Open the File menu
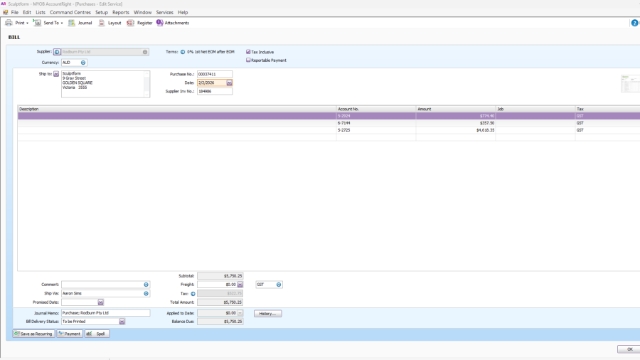 tap(15, 12)
